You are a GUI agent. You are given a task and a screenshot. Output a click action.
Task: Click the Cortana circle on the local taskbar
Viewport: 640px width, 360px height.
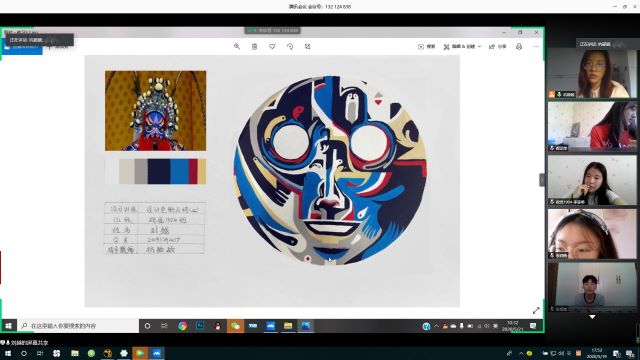click(x=24, y=353)
